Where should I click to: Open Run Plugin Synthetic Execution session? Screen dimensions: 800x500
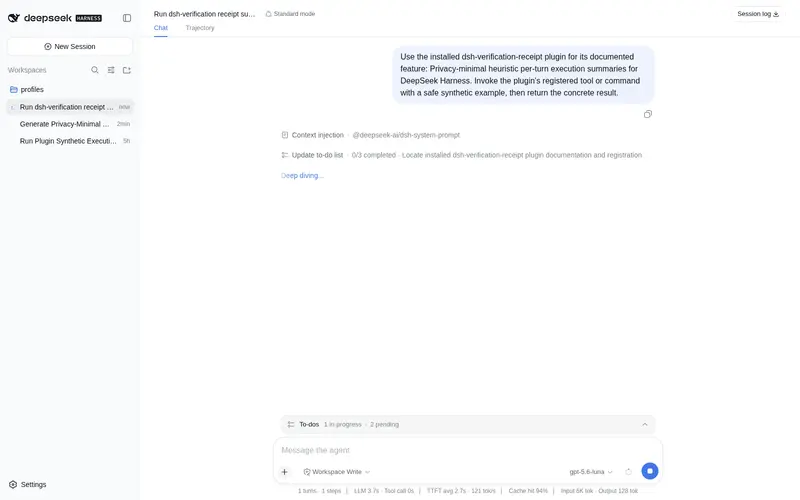70,141
